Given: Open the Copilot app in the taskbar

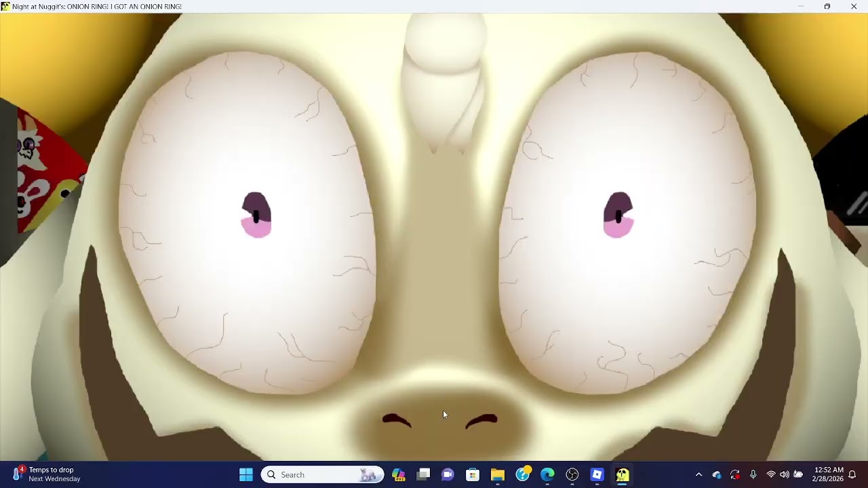Looking at the screenshot, I should [x=398, y=474].
